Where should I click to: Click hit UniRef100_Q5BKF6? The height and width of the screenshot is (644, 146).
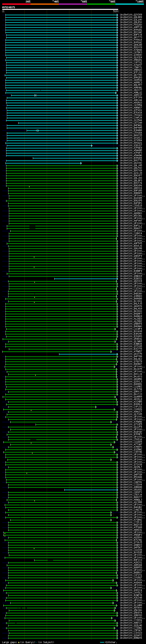pyautogui.click(x=131, y=324)
